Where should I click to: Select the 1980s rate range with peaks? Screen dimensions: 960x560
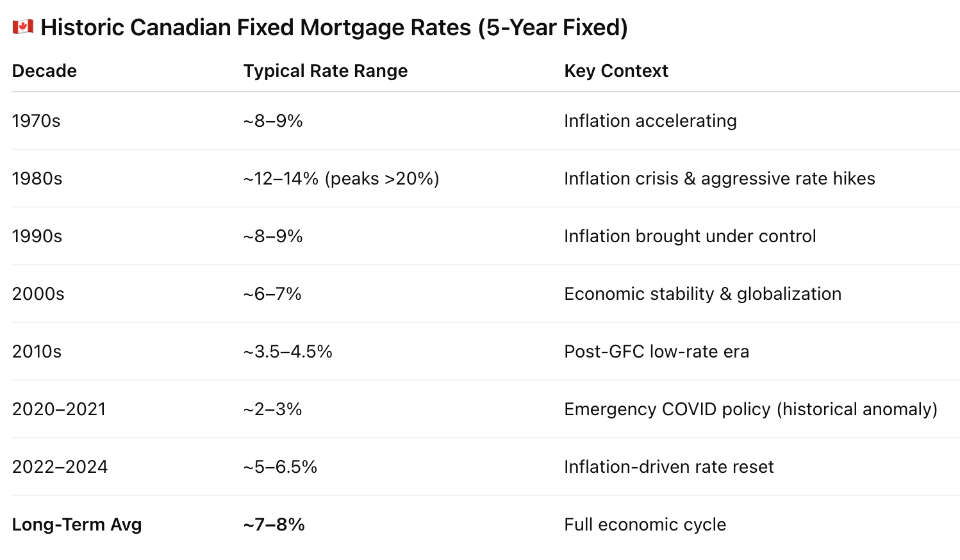341,179
